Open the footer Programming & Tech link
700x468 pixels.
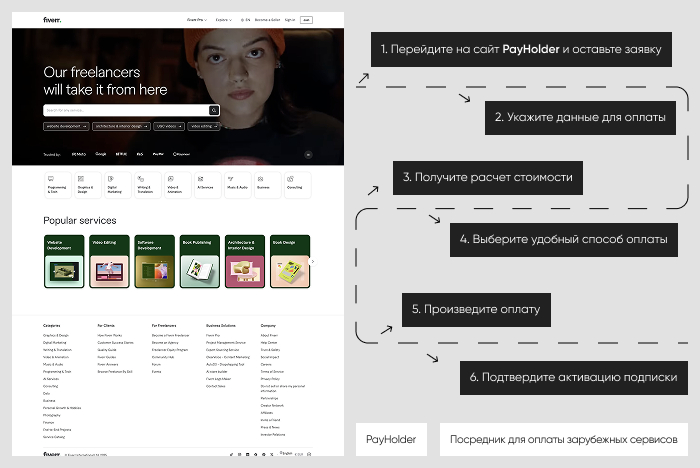(x=57, y=372)
